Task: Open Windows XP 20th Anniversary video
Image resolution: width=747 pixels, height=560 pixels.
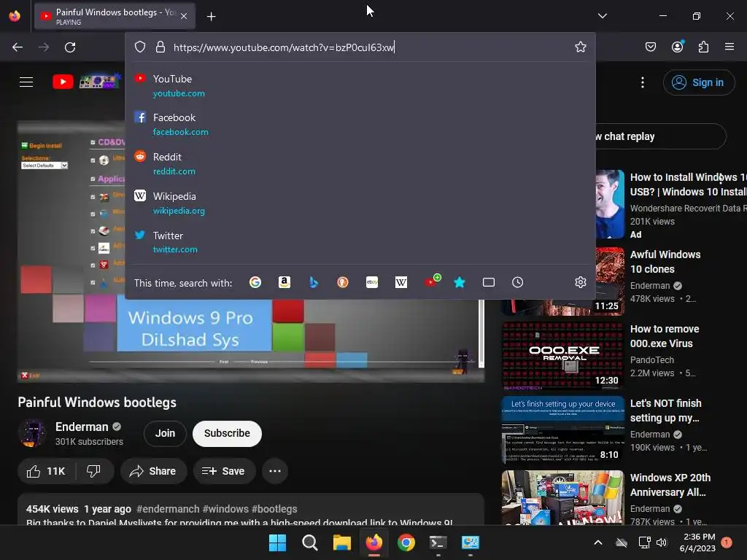Action: tap(562, 497)
